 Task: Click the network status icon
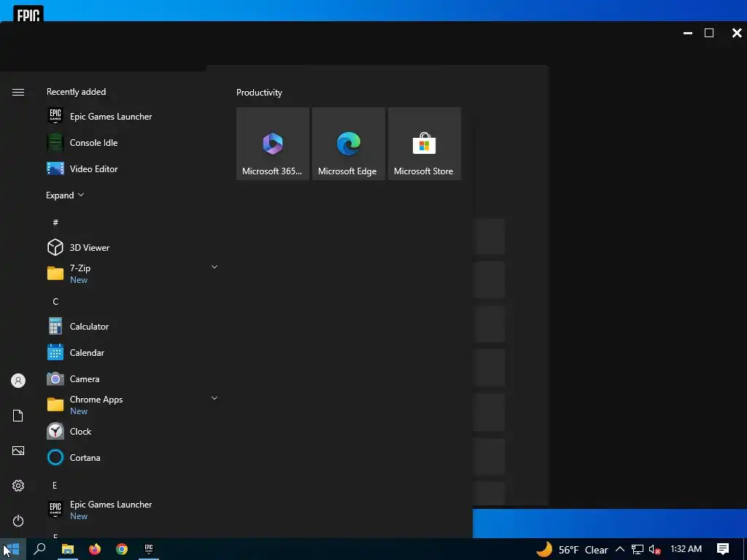638,550
